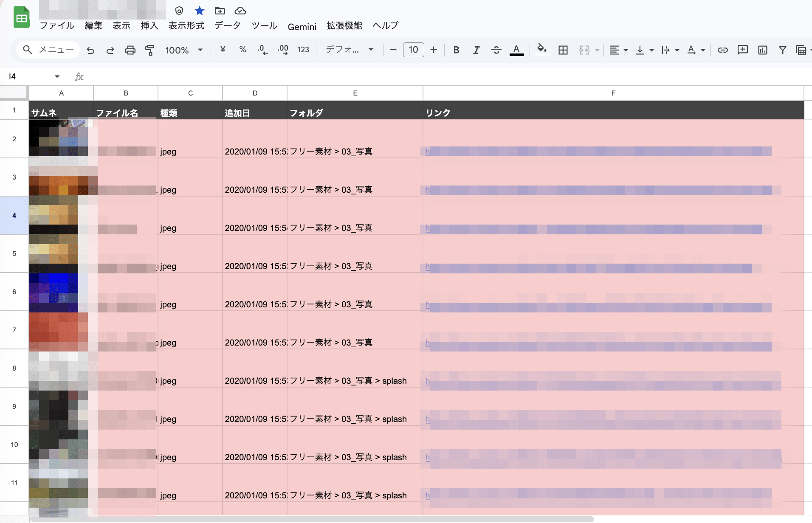Click the insert link icon

722,50
